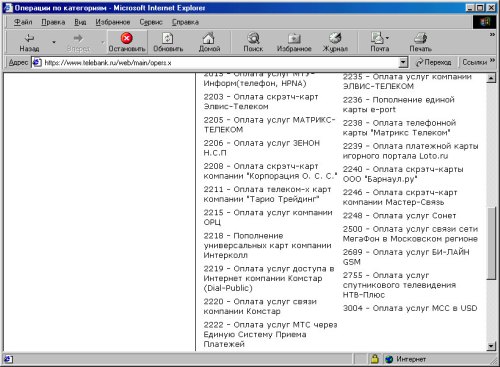Open the History (Журнал) toolbar button

pyautogui.click(x=335, y=42)
